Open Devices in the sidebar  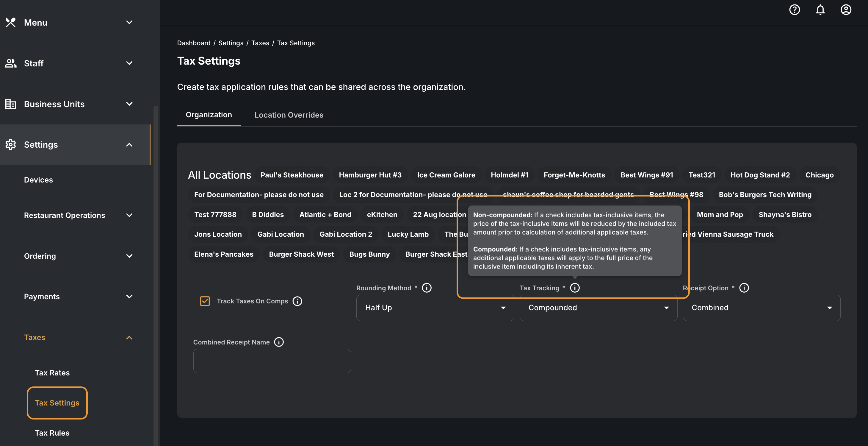tap(38, 180)
